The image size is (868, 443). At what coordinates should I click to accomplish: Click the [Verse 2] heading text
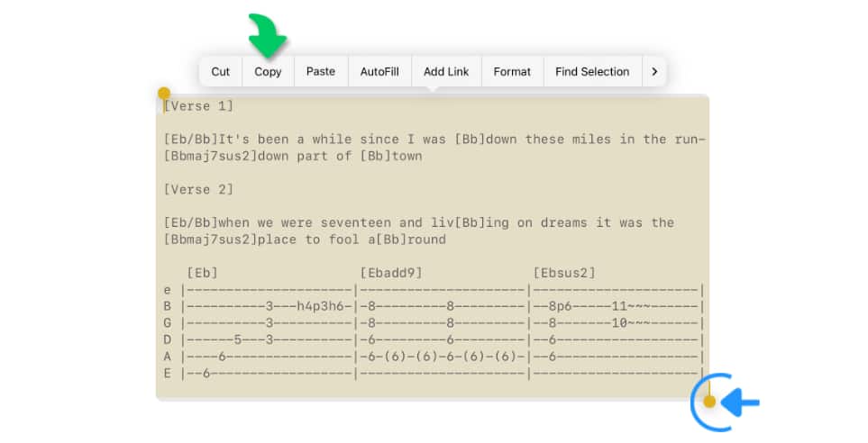198,189
